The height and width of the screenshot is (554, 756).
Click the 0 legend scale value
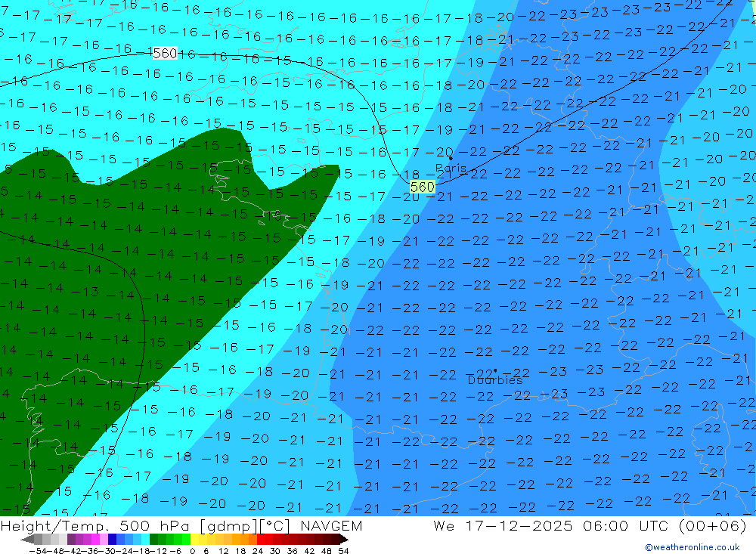coord(192,551)
